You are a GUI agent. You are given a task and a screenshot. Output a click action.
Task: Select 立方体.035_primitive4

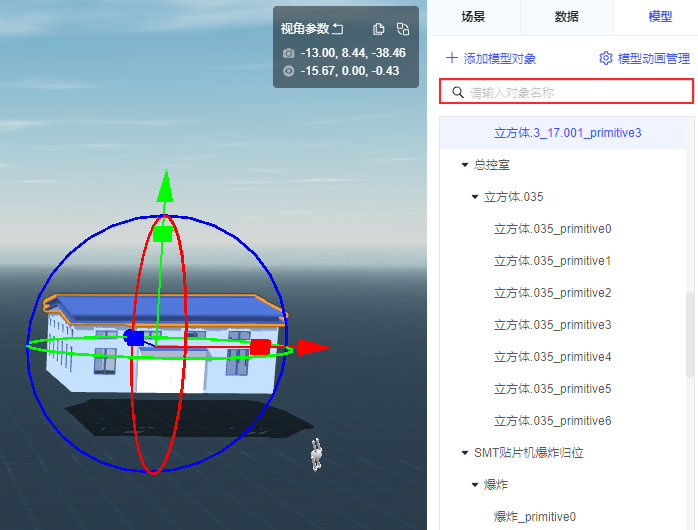click(553, 357)
